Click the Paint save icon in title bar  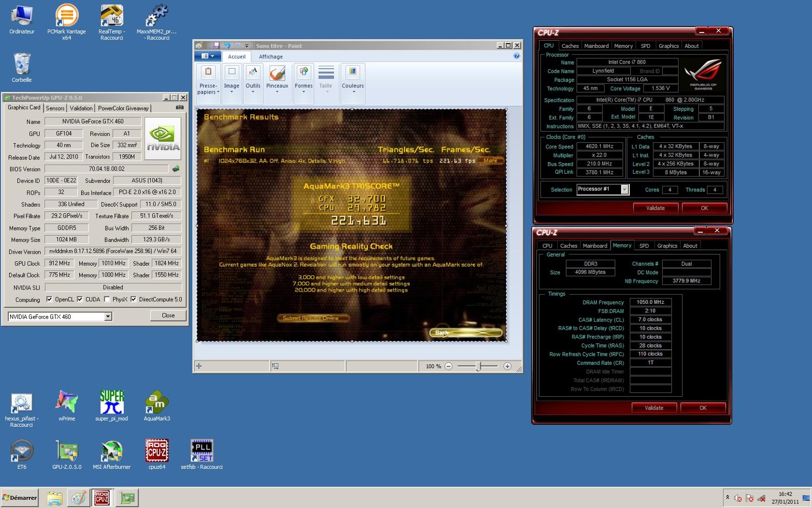(x=216, y=46)
